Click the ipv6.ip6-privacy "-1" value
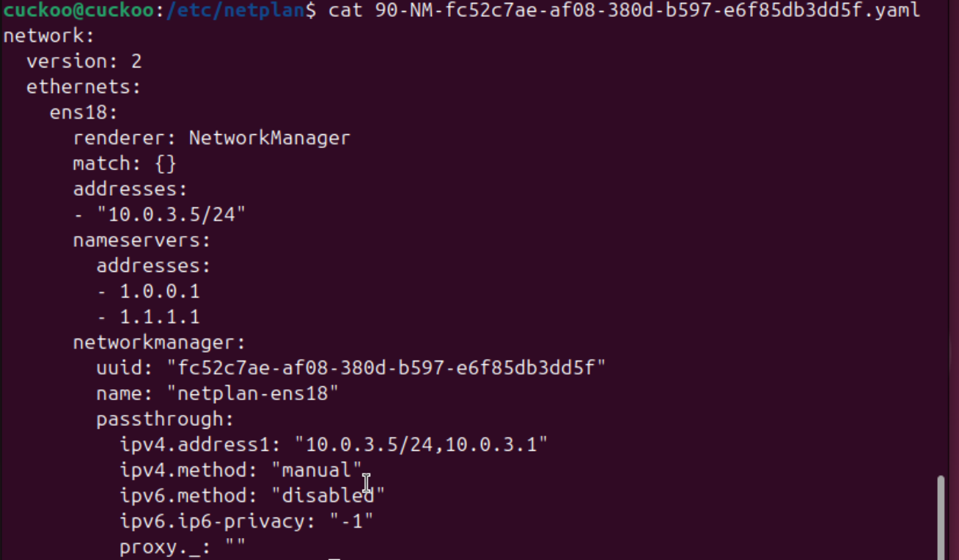This screenshot has width=959, height=560. 350,521
